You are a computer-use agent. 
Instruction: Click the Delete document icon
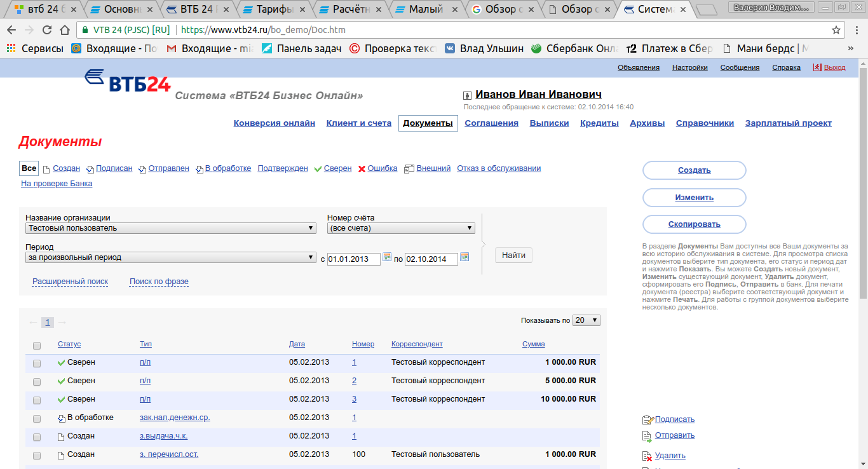pos(647,456)
